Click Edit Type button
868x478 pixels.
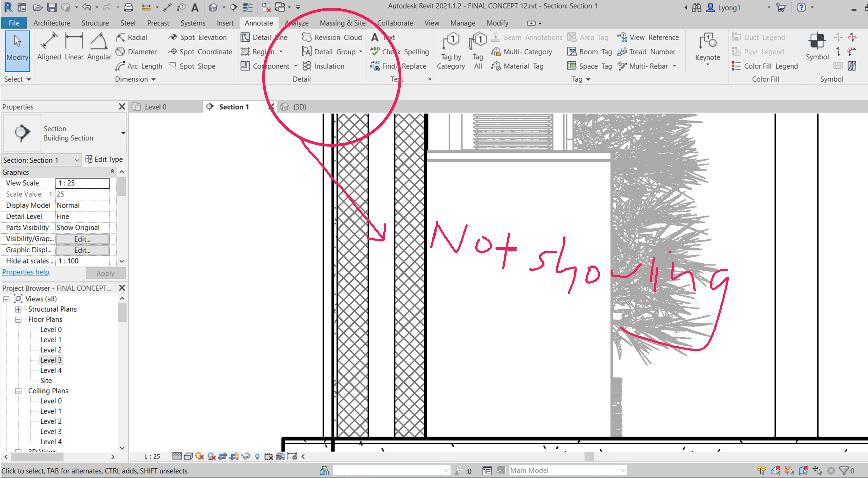click(x=104, y=159)
